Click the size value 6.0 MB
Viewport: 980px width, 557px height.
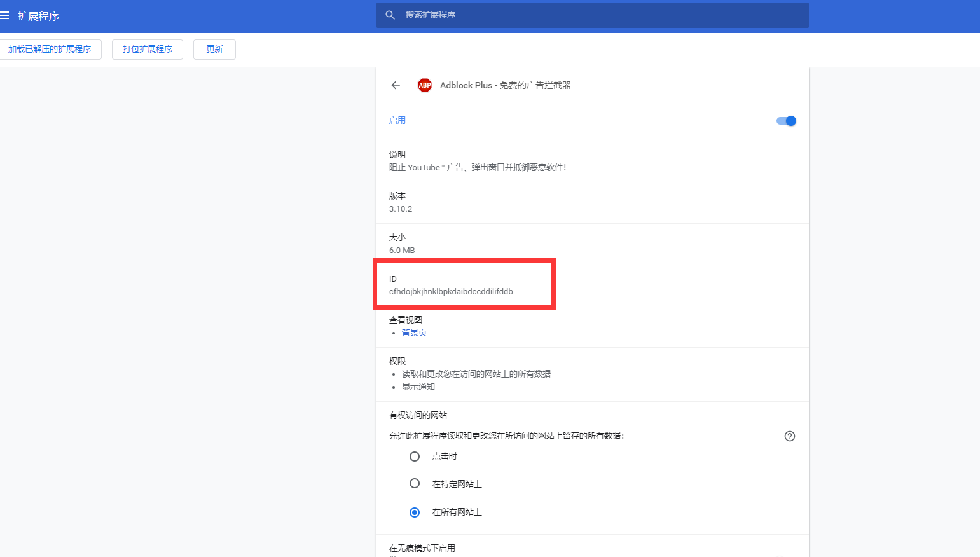[402, 251]
